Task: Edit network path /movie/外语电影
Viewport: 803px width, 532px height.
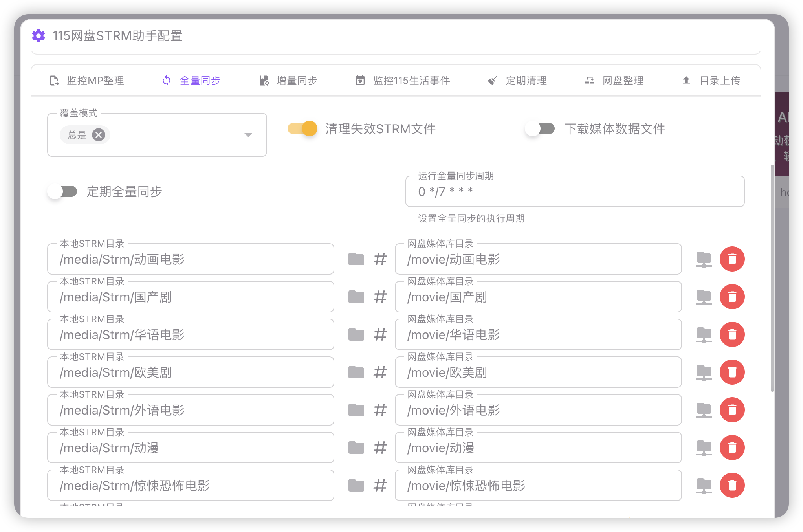Action: point(538,410)
